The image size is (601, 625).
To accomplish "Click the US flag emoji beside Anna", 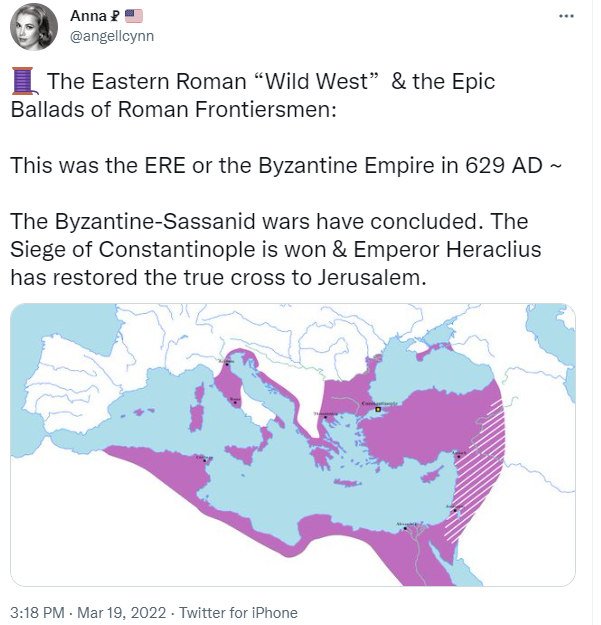I will 136,16.
